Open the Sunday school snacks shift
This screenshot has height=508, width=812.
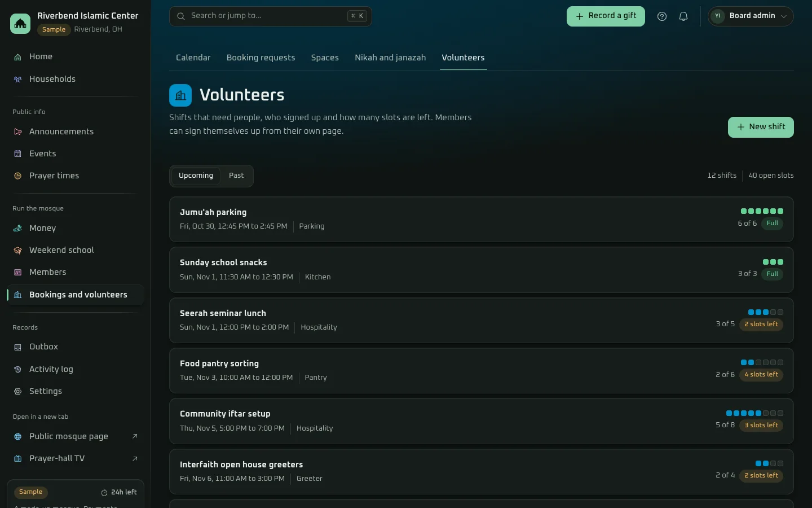tap(482, 270)
